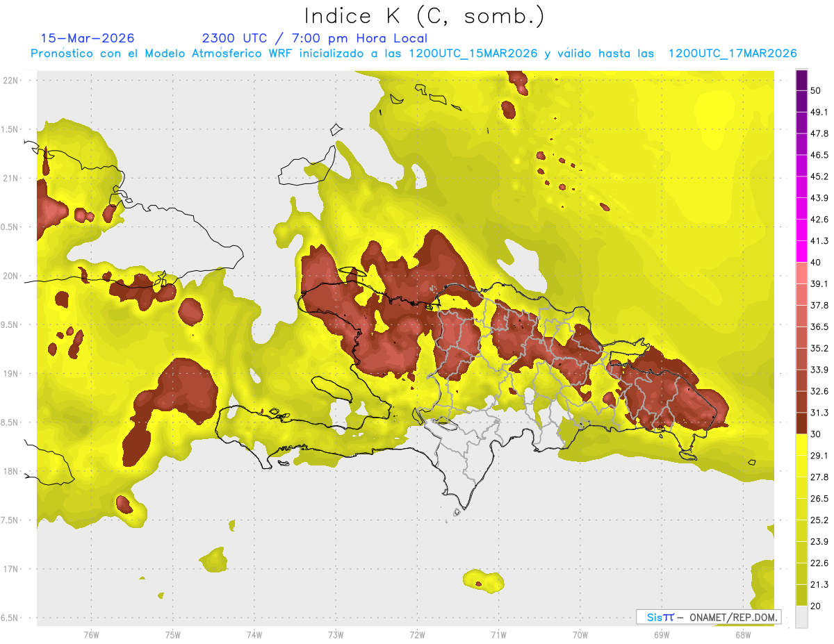Click the colorbar value '43.9'
This screenshot has height=644, width=834.
[x=819, y=198]
